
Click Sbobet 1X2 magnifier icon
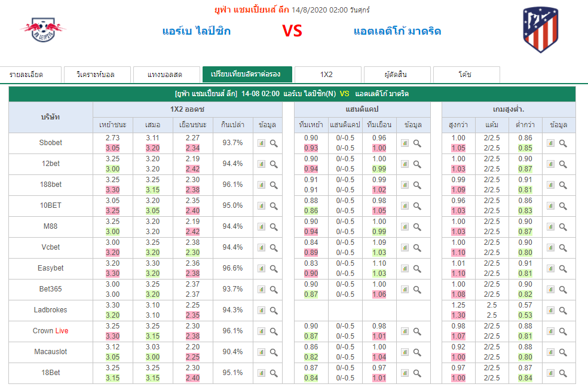[274, 143]
